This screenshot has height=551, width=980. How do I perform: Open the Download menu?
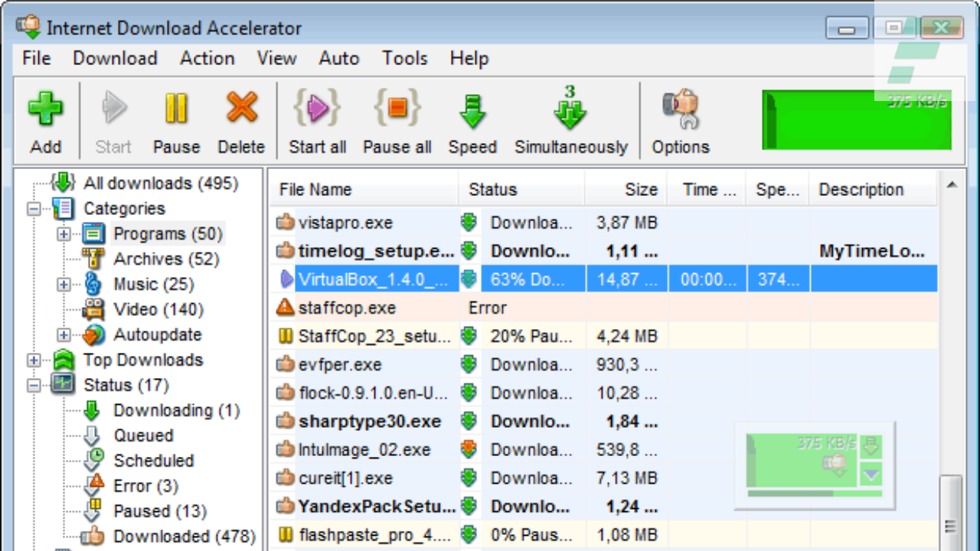click(x=115, y=58)
